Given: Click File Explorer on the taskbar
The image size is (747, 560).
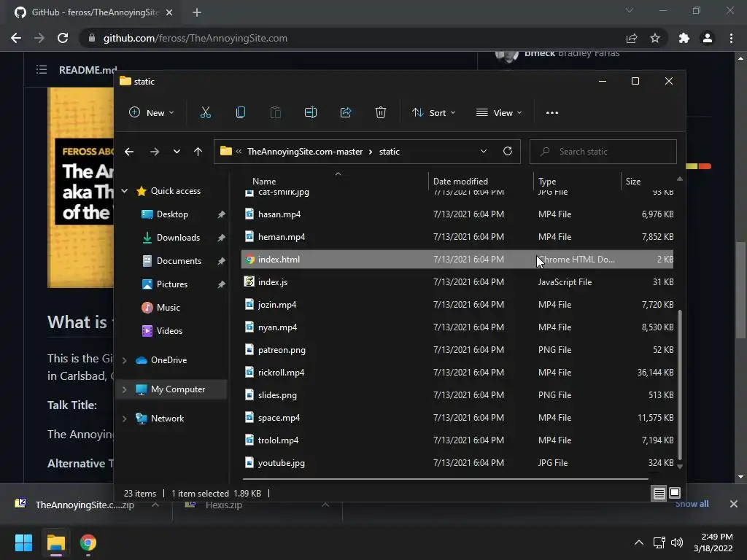Looking at the screenshot, I should 56,542.
